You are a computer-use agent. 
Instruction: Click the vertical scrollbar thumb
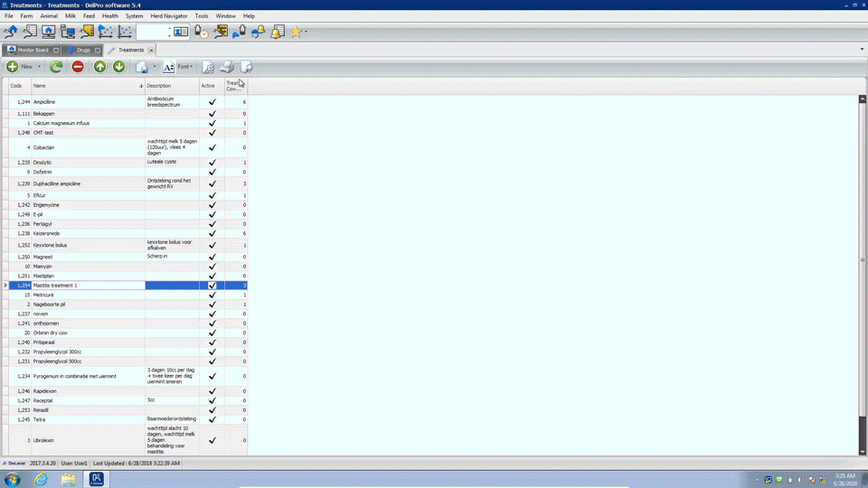(x=862, y=260)
